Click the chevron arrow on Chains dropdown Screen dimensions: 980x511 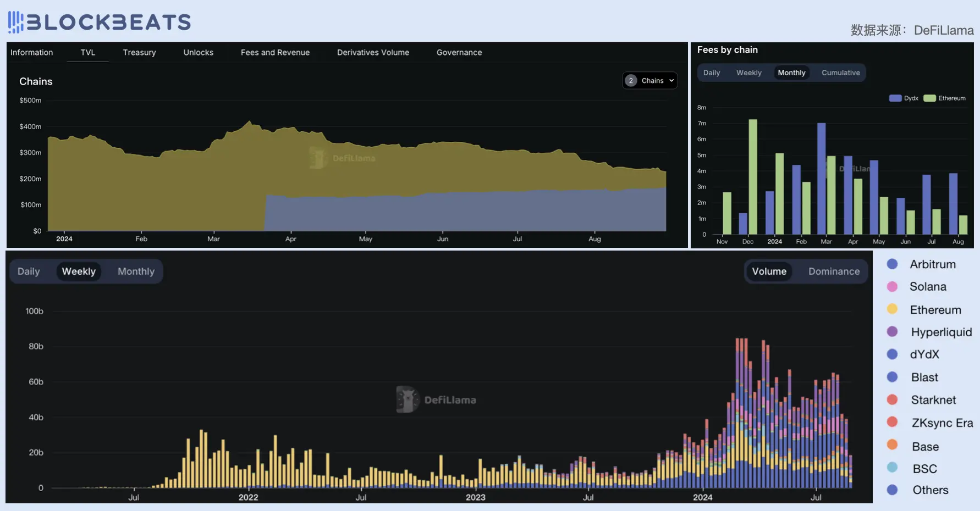coord(671,81)
